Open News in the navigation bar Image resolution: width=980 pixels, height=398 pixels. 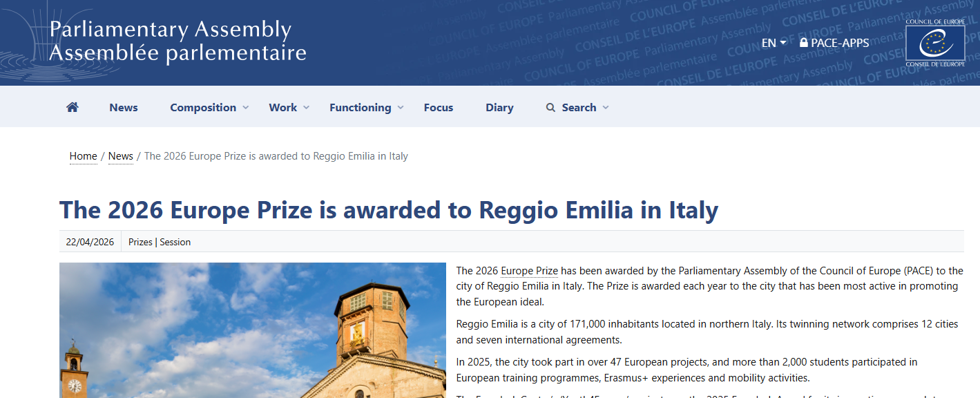click(x=124, y=108)
